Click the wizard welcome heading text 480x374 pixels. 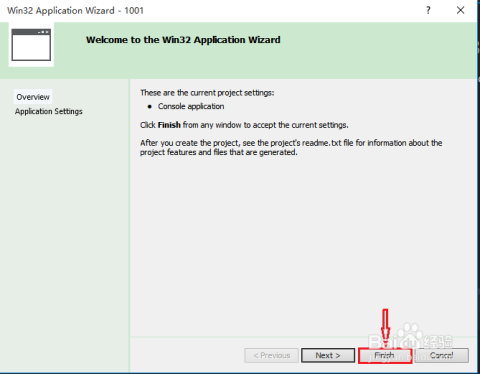(x=183, y=40)
